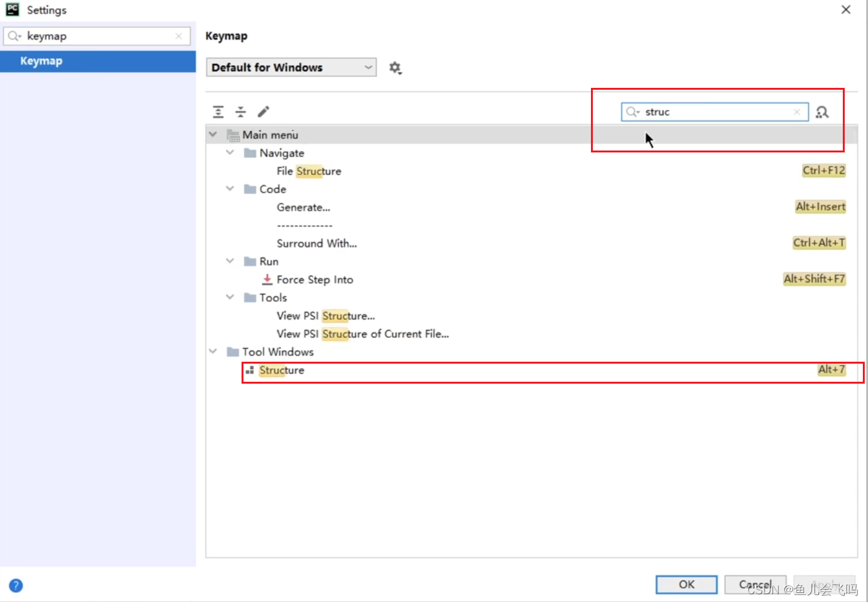Screen dimensions: 868x602
Task: Click the Code folder icon
Action: pos(250,189)
